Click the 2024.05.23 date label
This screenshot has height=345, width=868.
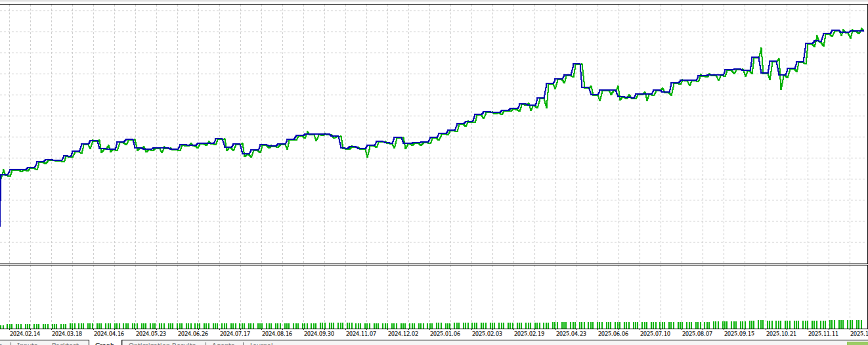click(x=152, y=334)
